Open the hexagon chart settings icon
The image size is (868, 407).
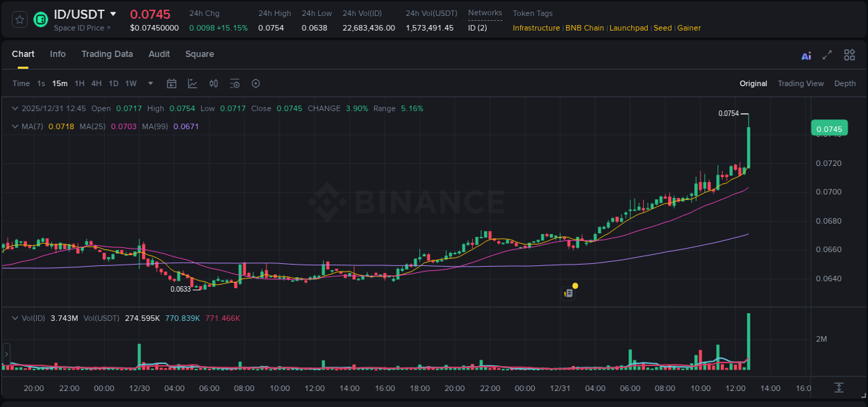256,83
